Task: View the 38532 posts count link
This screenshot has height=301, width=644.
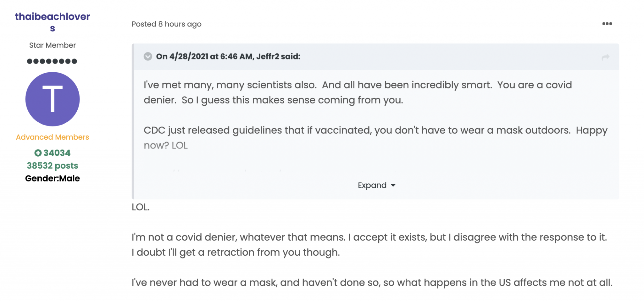Action: point(53,166)
